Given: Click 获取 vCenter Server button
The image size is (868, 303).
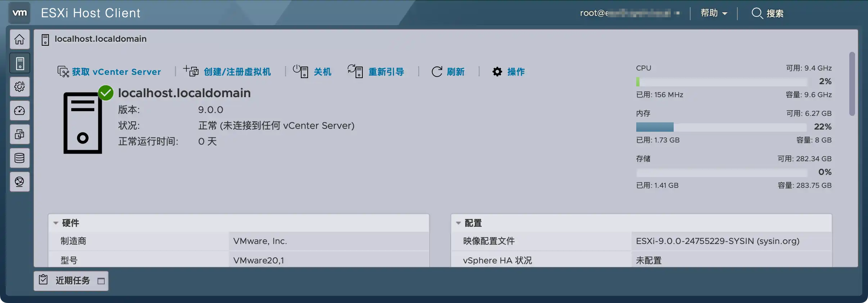Looking at the screenshot, I should coord(109,72).
